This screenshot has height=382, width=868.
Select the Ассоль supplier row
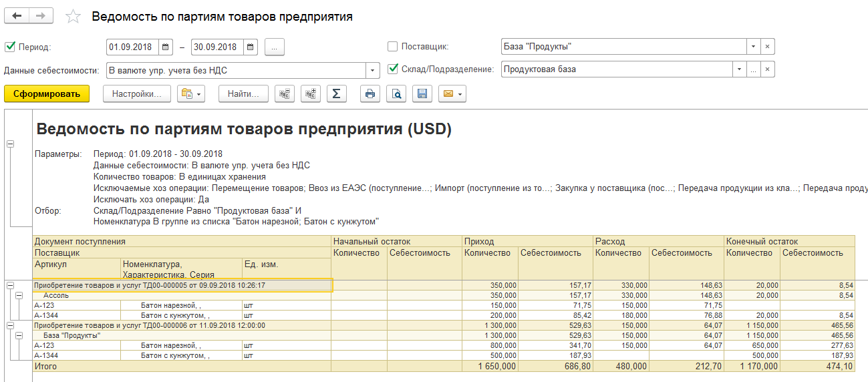[182, 295]
